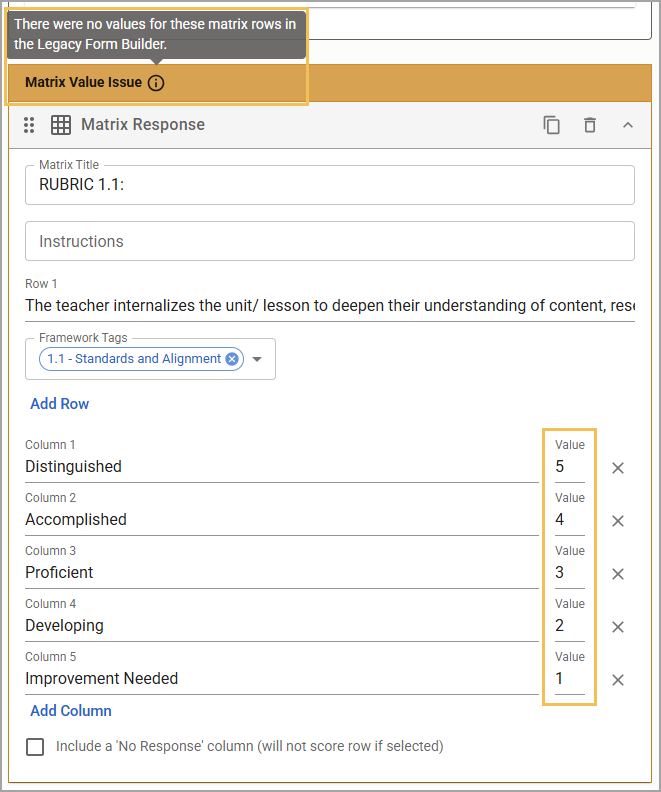Enable the 'No Response' column checkbox
The width and height of the screenshot is (661, 792).
pos(35,747)
